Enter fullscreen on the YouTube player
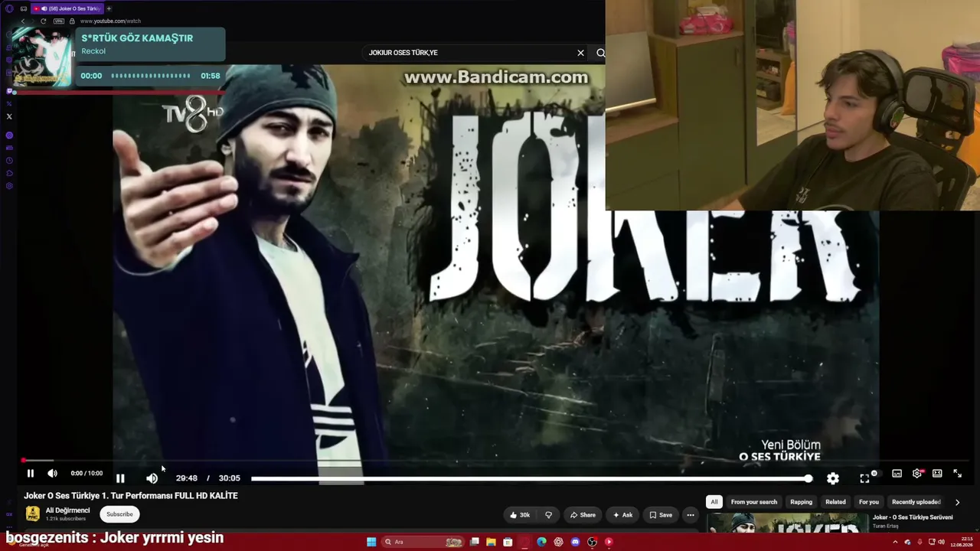Image resolution: width=980 pixels, height=551 pixels. [x=957, y=474]
